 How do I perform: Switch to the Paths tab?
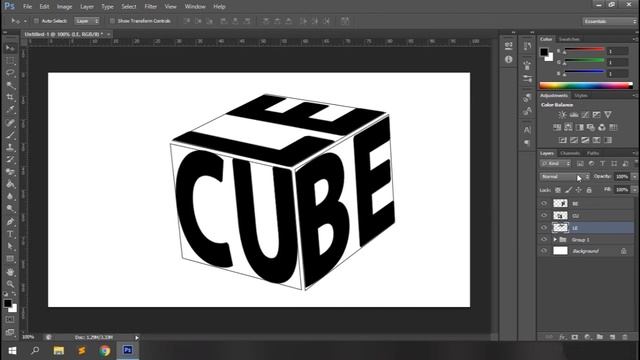point(593,153)
